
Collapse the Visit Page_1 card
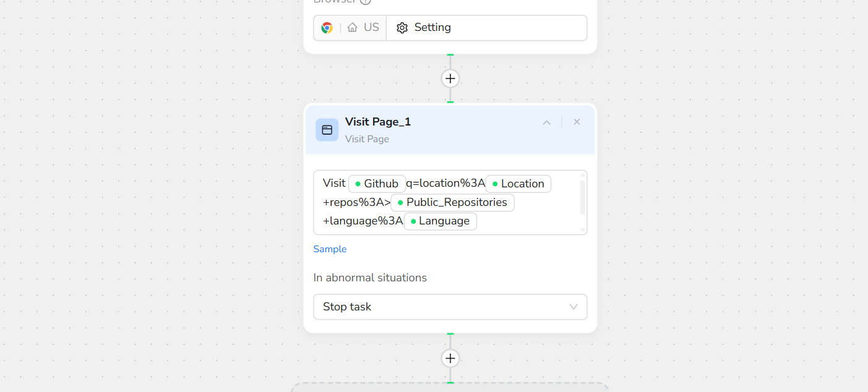click(546, 122)
